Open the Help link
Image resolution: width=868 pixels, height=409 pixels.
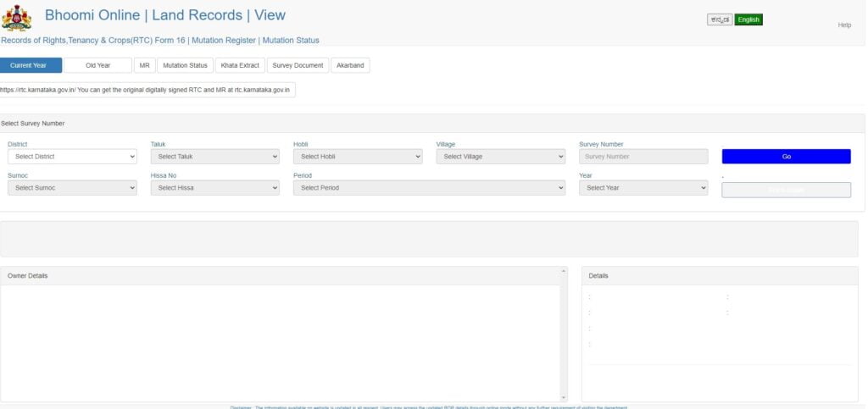click(844, 25)
